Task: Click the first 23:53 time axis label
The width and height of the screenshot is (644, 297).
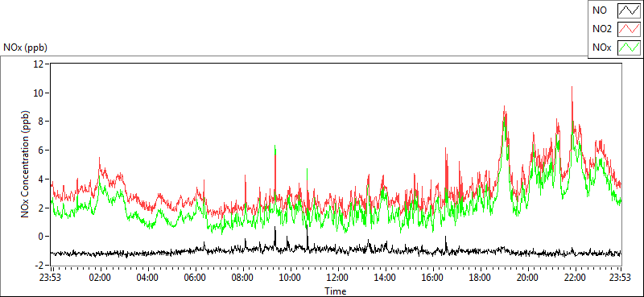Action: (x=50, y=278)
